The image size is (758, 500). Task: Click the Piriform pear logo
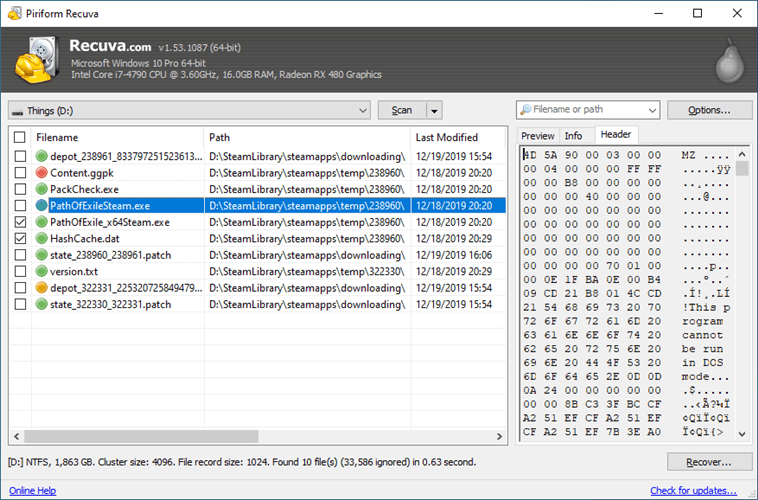pos(730,62)
